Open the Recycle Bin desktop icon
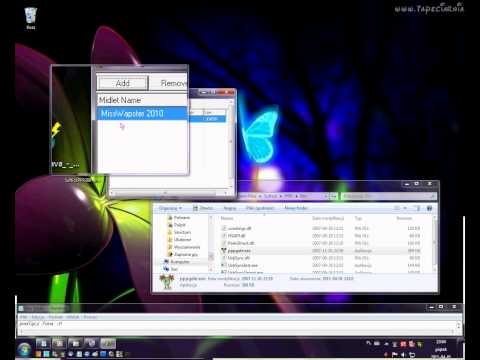The image size is (480, 360). pyautogui.click(x=30, y=17)
